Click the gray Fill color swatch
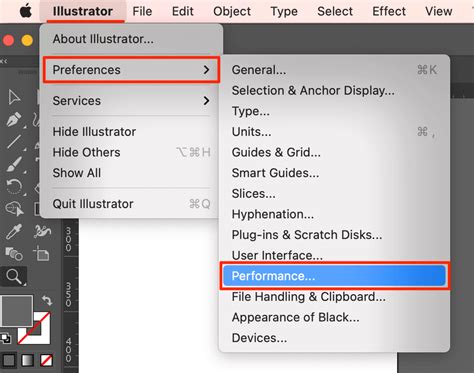Image resolution: width=474 pixels, height=373 pixels. [17, 311]
